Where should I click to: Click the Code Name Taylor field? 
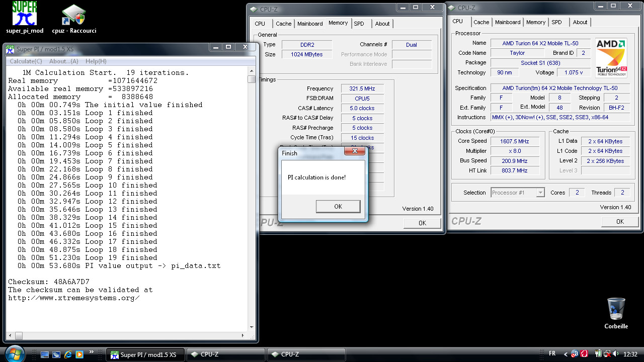(x=517, y=53)
